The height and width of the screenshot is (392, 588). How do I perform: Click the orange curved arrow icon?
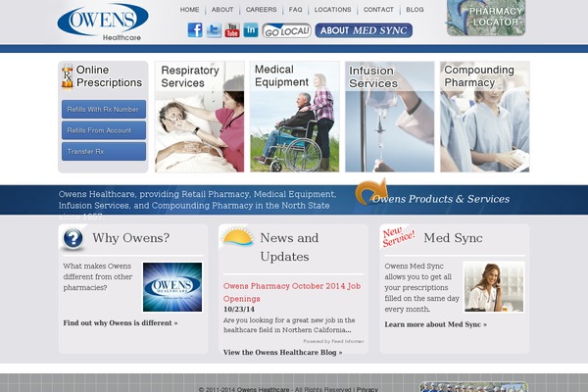tap(370, 191)
